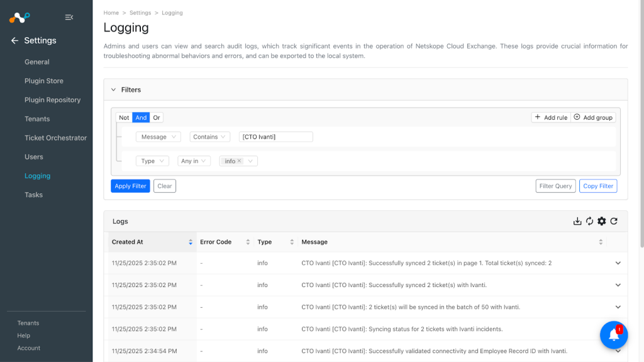644x362 pixels.
Task: Open Plugin Repository
Action: coord(53,100)
